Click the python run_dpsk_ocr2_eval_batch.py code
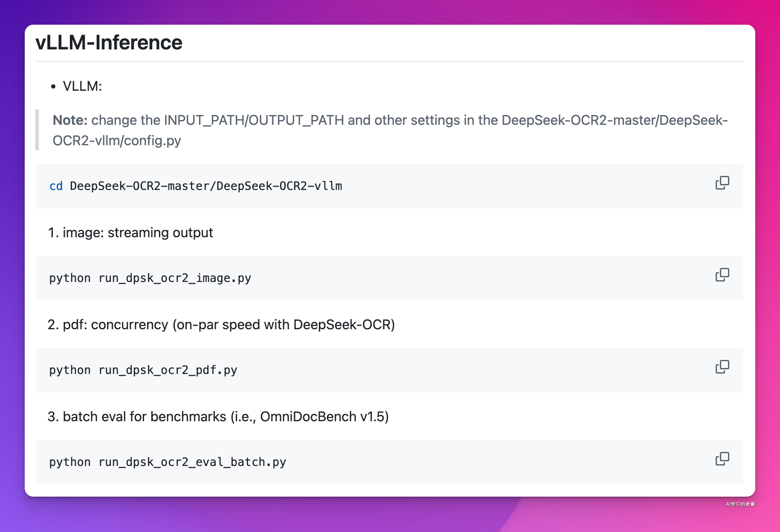Viewport: 780px width, 532px height. (x=168, y=462)
